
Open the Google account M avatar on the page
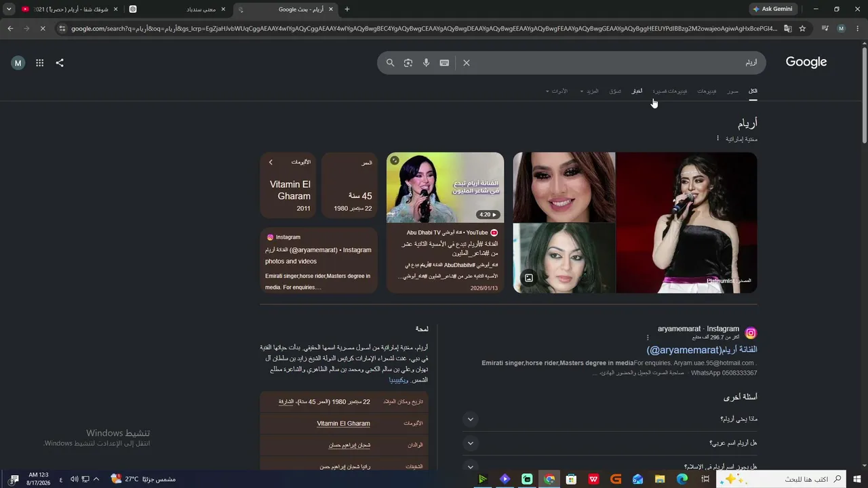click(x=18, y=63)
